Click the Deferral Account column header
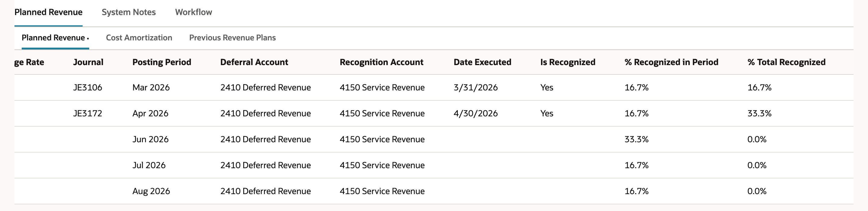Viewport: 868px width, 211px height. pyautogui.click(x=254, y=62)
